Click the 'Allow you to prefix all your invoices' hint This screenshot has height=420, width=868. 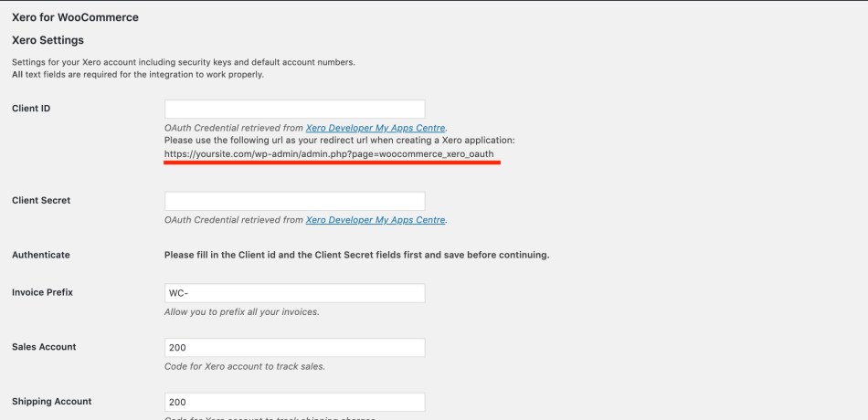tap(241, 312)
